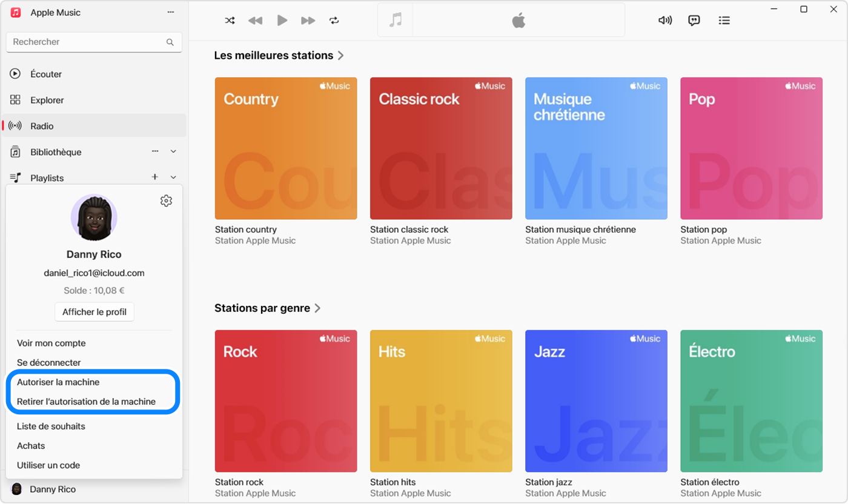The width and height of the screenshot is (848, 504).
Task: Click the Station rock title text
Action: (239, 482)
